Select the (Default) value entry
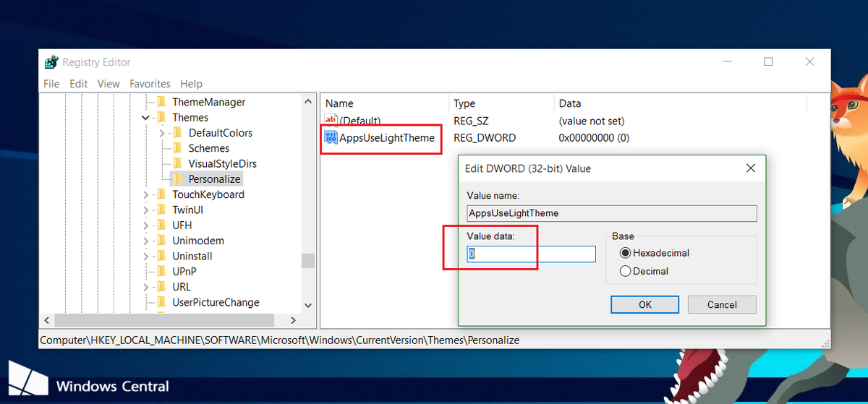The image size is (868, 404). tap(360, 121)
